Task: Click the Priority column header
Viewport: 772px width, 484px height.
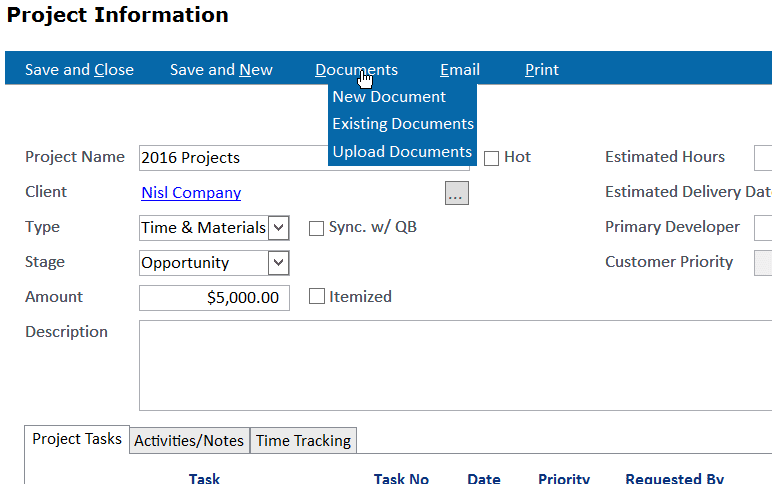Action: click(564, 478)
